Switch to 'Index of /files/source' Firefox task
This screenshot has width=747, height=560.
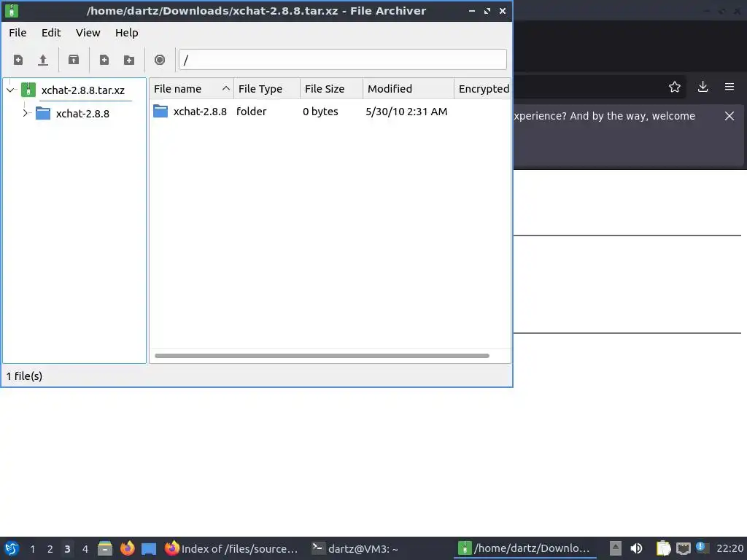(231, 548)
